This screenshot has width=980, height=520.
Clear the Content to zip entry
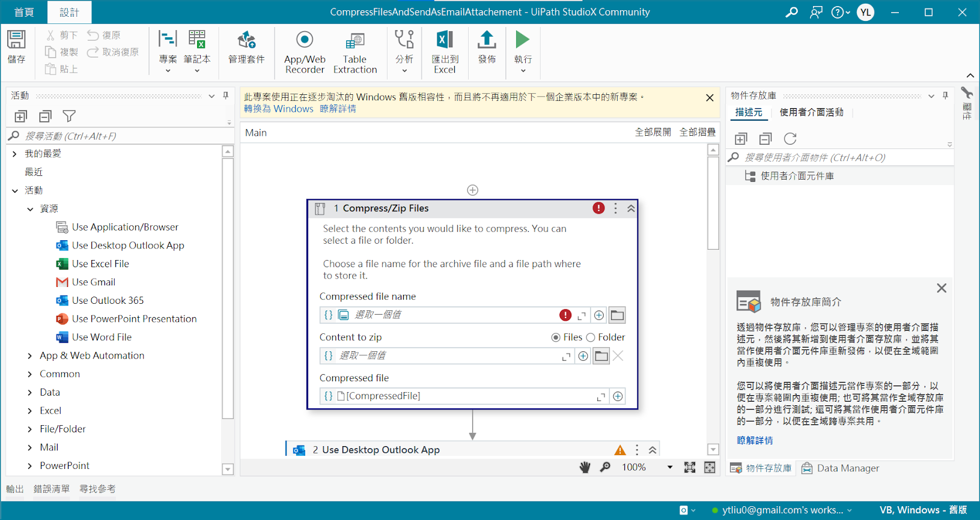click(618, 356)
